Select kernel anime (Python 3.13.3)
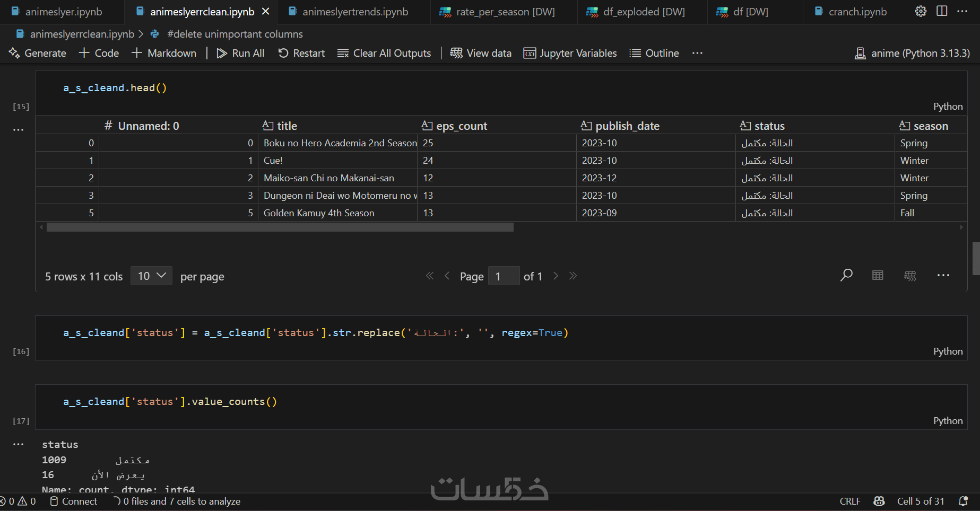This screenshot has height=511, width=980. (912, 53)
